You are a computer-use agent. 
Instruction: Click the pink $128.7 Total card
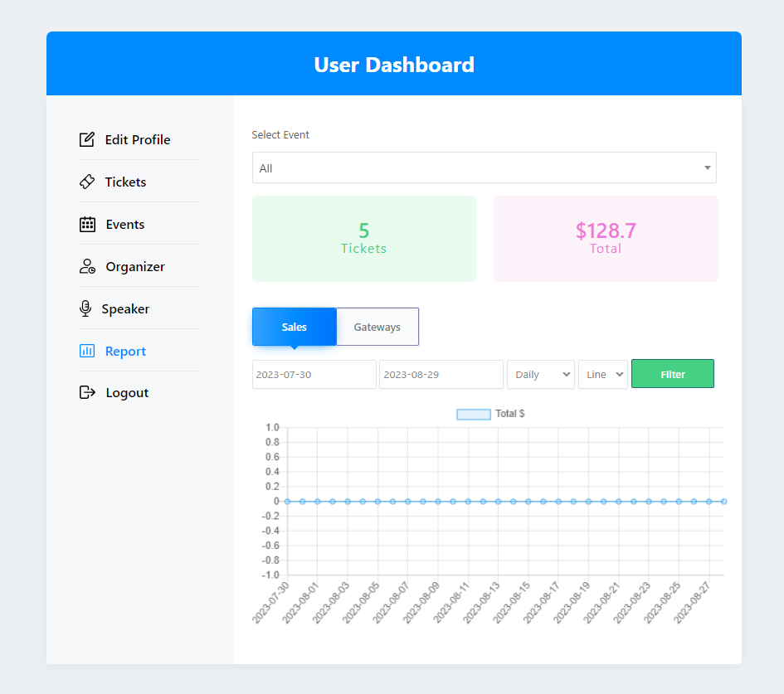pos(606,239)
